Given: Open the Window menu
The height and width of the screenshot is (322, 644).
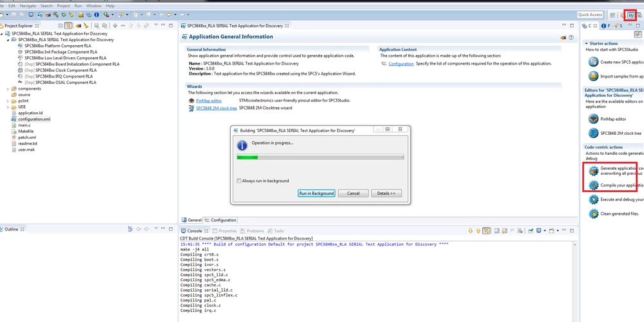Looking at the screenshot, I should (x=93, y=6).
